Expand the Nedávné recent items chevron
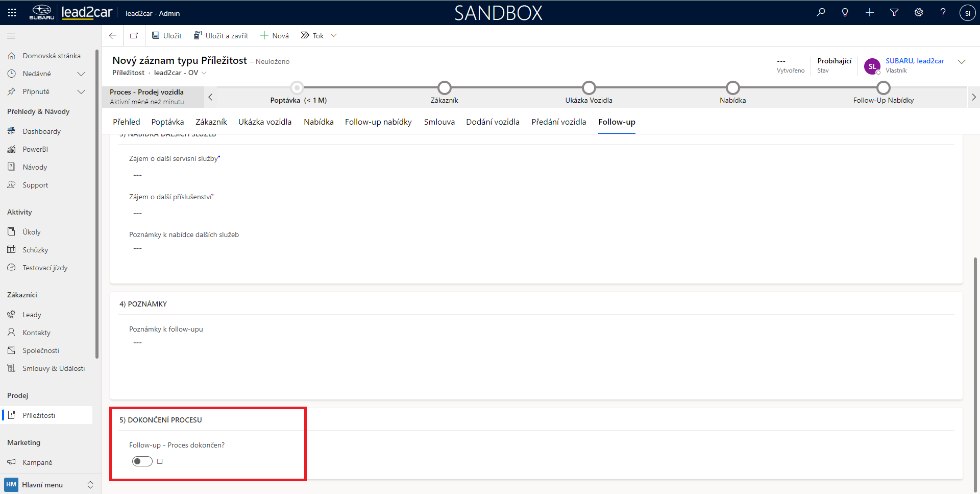Screen dimensions: 980x494 click(x=81, y=74)
